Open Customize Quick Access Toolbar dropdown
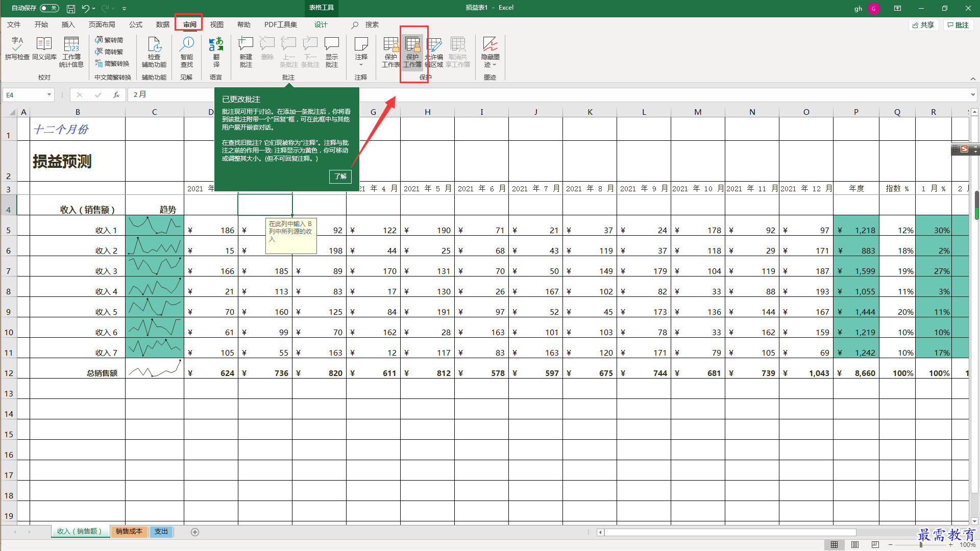The height and width of the screenshot is (551, 980). tap(125, 8)
